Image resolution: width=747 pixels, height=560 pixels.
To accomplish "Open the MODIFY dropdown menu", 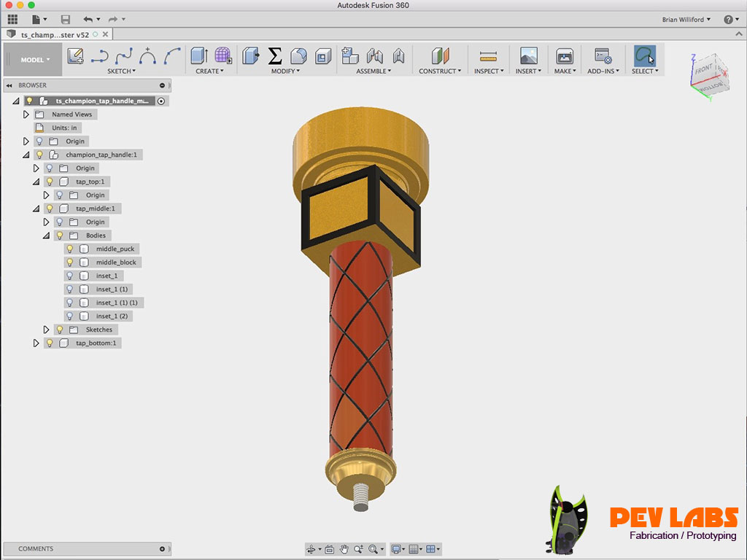I will [286, 71].
